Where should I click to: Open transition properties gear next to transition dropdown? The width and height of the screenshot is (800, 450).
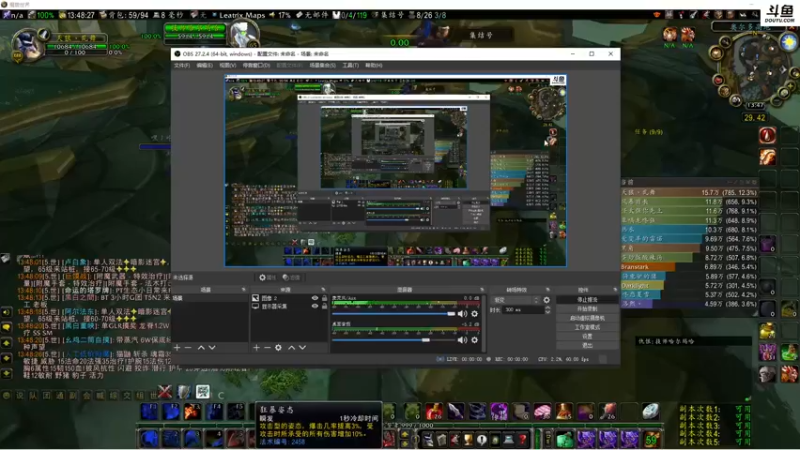pos(546,300)
